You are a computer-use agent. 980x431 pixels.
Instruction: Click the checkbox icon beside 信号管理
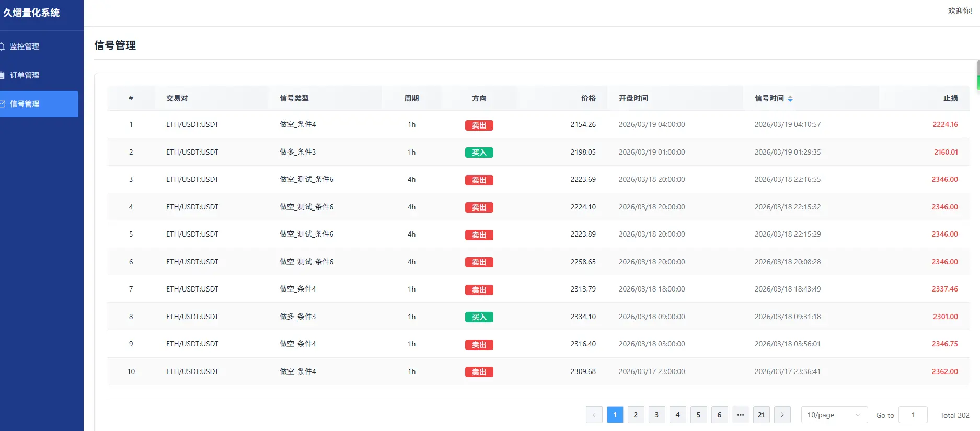click(x=3, y=104)
